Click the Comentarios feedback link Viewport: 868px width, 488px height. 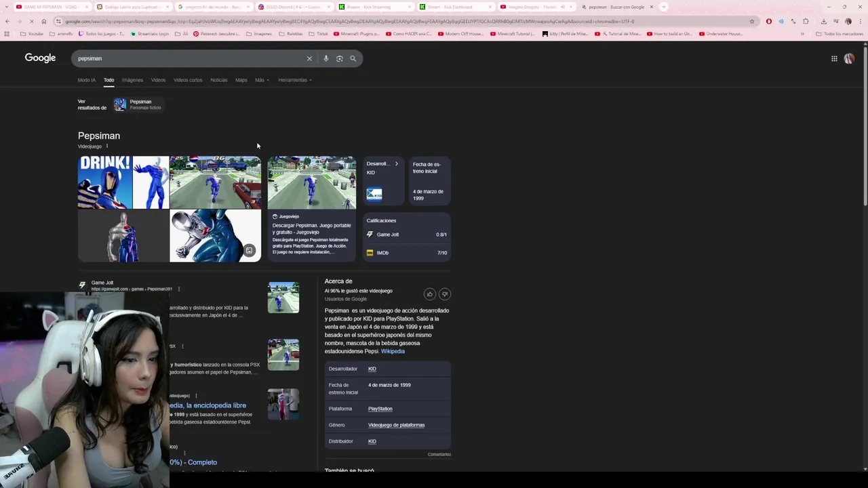pos(439,454)
